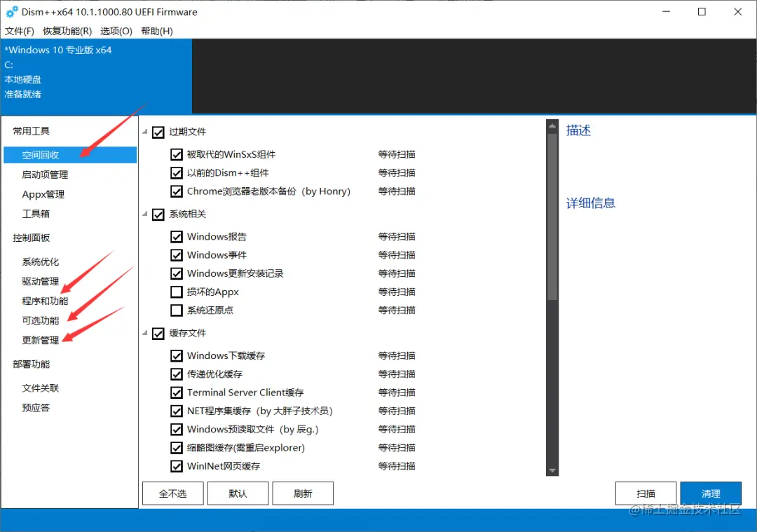Uncheck Windows预读取文件 checkbox
This screenshot has height=532, width=757.
click(x=177, y=429)
